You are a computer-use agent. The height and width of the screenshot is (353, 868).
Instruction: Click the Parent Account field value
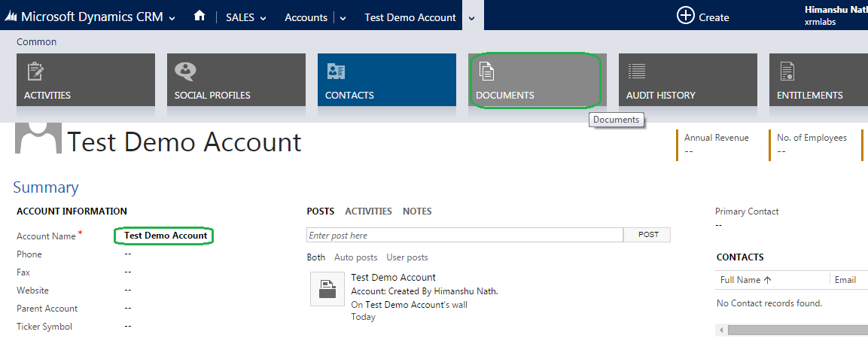(128, 308)
